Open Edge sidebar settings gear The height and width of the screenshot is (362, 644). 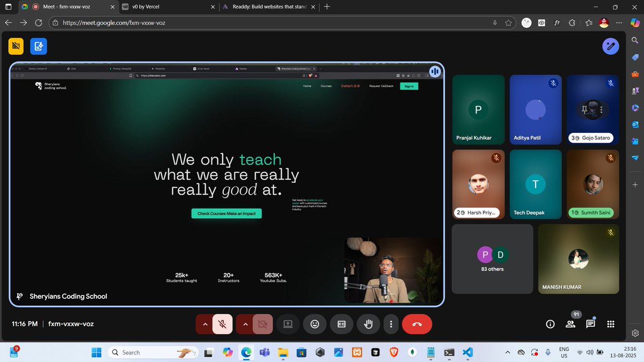click(x=635, y=333)
